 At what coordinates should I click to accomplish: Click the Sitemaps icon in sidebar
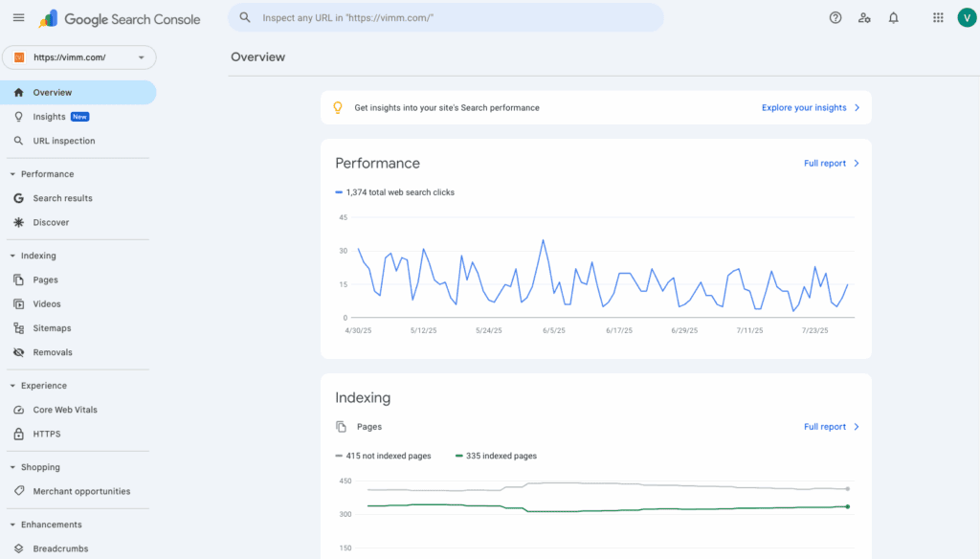pos(18,328)
